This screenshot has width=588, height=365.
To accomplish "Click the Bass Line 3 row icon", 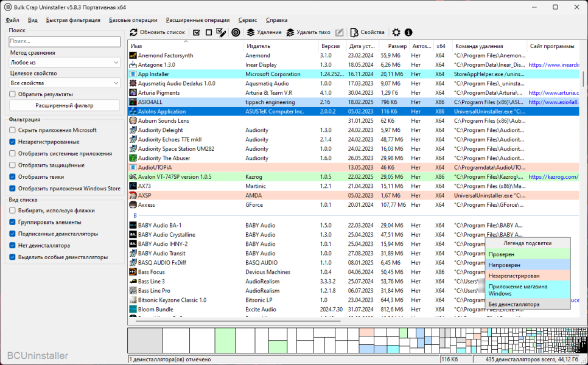I will pos(133,282).
